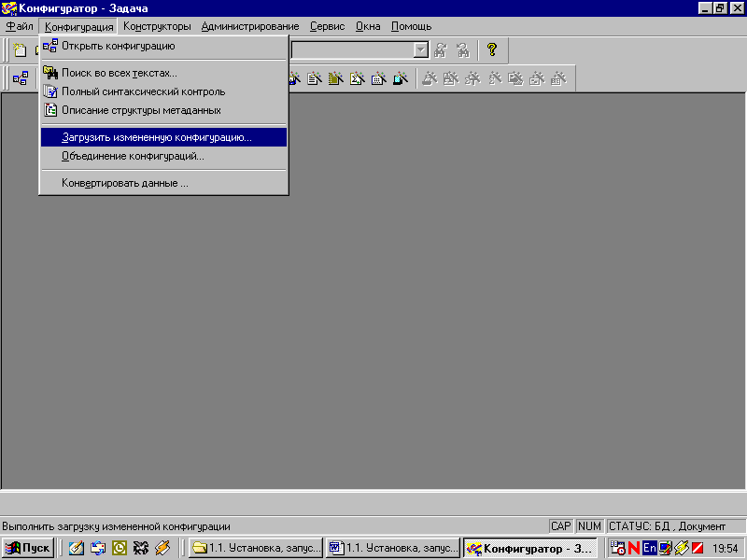Viewport: 747px width, 560px height.
Task: Choose Объединение конфигураций entry
Action: click(164, 156)
